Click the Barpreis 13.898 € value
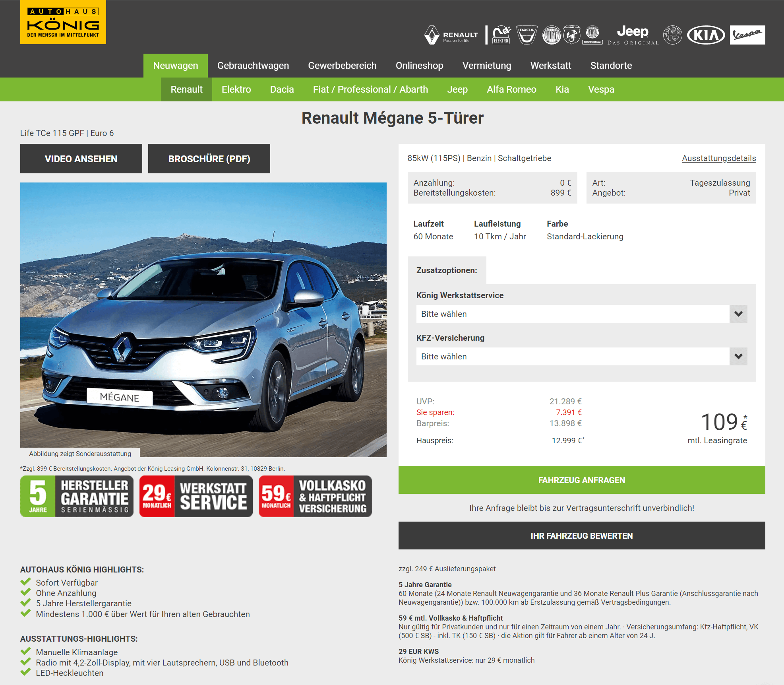This screenshot has height=685, width=784. (565, 423)
